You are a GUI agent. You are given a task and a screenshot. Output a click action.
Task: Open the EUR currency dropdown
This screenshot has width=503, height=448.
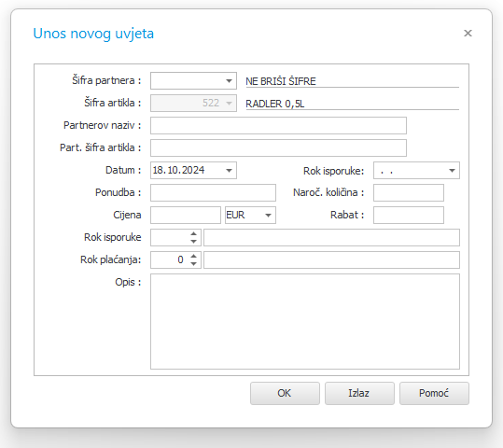pyautogui.click(x=268, y=215)
